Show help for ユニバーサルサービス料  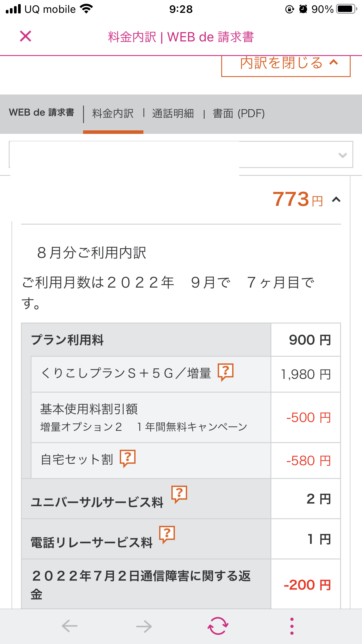179,494
